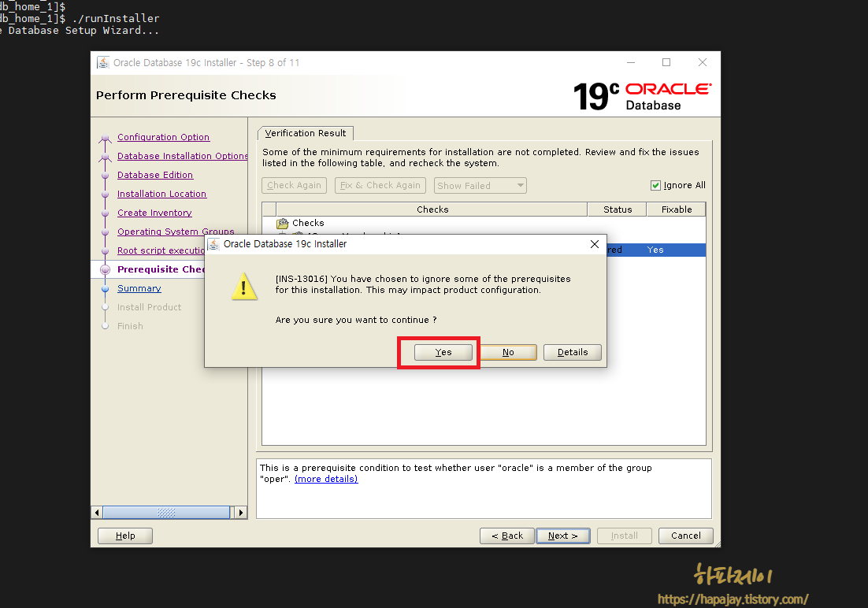The width and height of the screenshot is (868, 608).
Task: Click the Fixable column header
Action: coord(677,209)
